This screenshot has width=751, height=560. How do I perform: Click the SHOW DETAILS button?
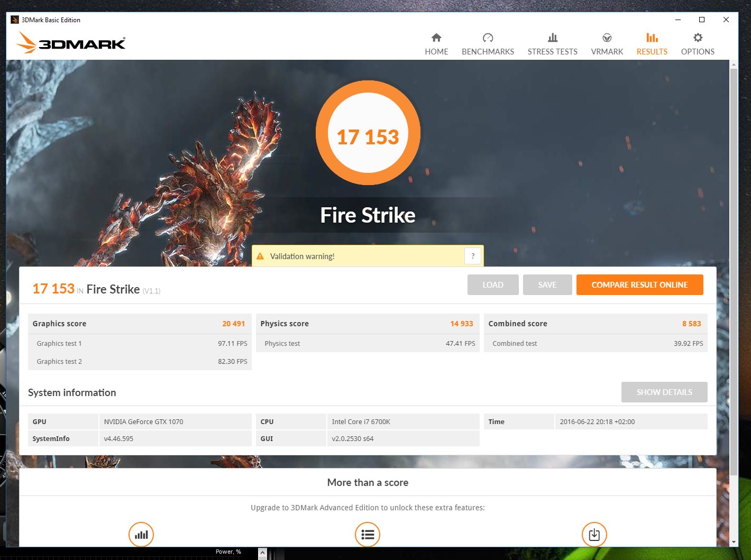664,392
